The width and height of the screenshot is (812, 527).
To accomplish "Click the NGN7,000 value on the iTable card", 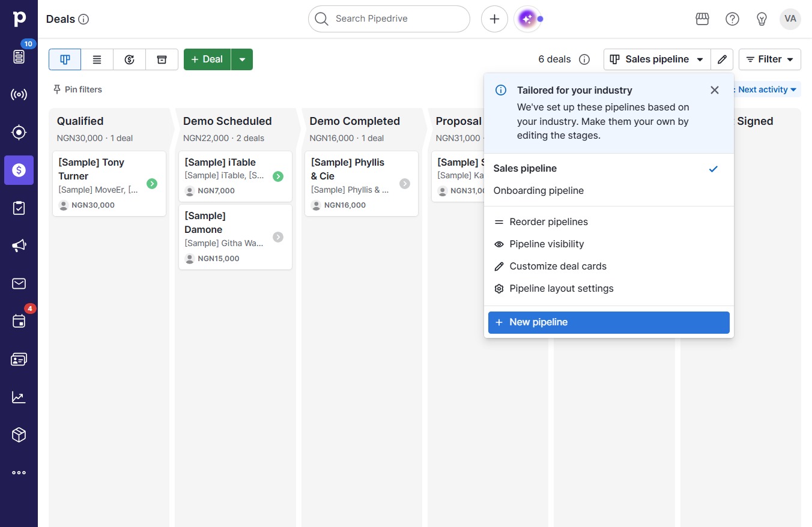I will pos(216,191).
